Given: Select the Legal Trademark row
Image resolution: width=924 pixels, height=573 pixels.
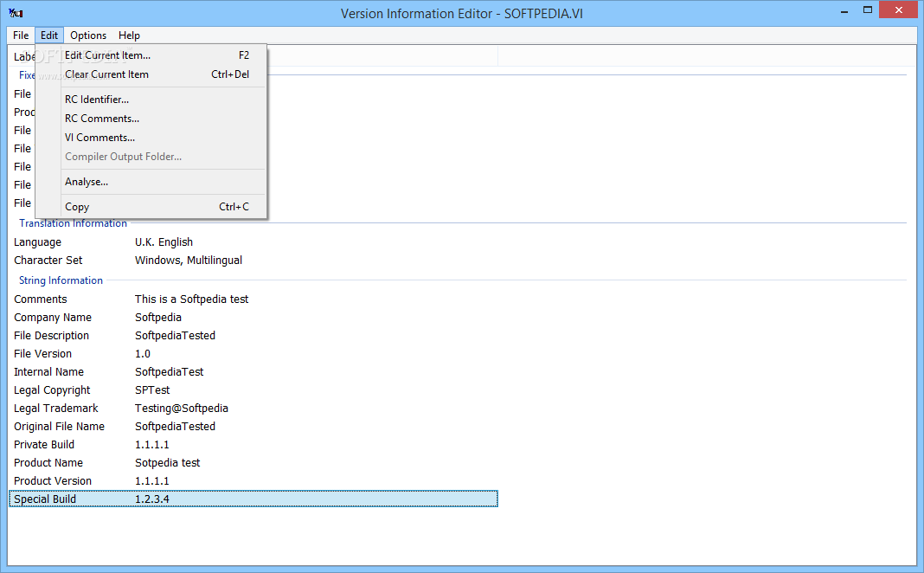Looking at the screenshot, I should [x=253, y=409].
